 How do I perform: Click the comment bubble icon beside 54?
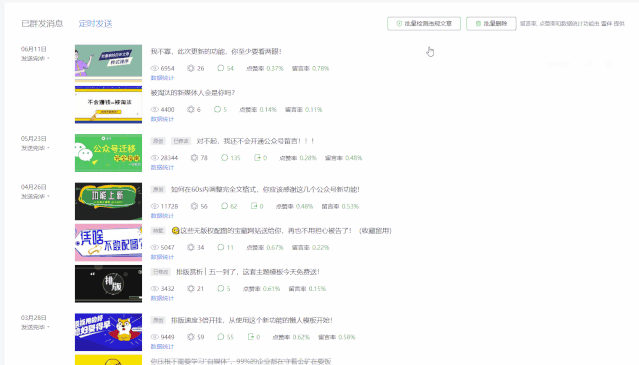(220, 68)
